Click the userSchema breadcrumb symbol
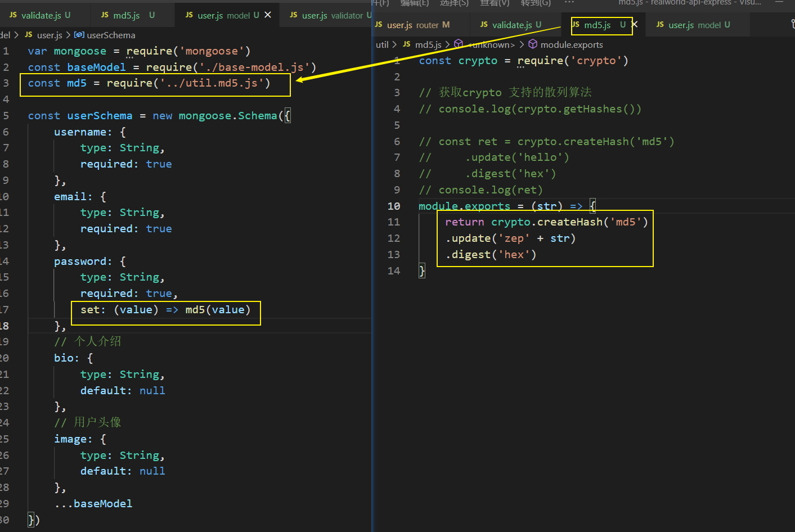795x532 pixels. pyautogui.click(x=111, y=35)
